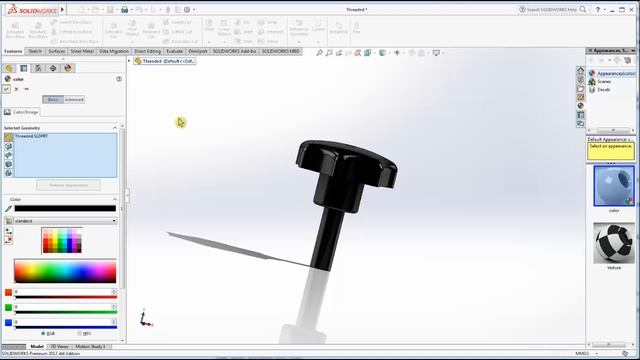Image resolution: width=640 pixels, height=360 pixels.
Task: Pick a color in the standard swatch grid
Action: tap(62, 241)
